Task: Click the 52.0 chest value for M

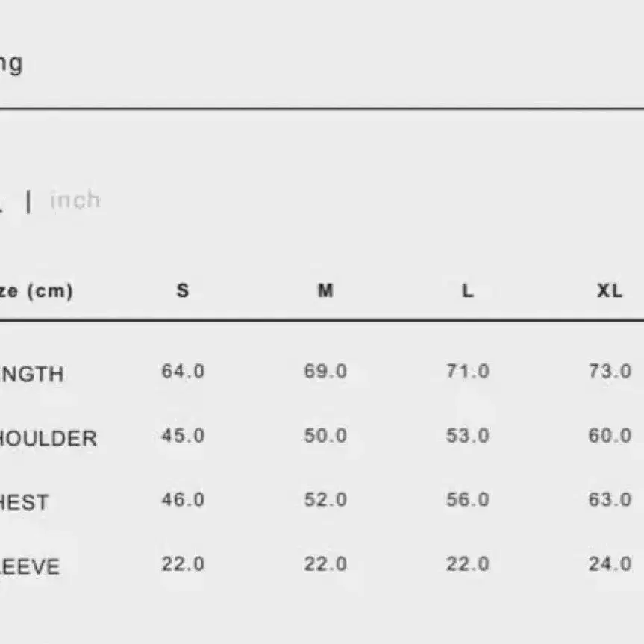Action: point(325,500)
